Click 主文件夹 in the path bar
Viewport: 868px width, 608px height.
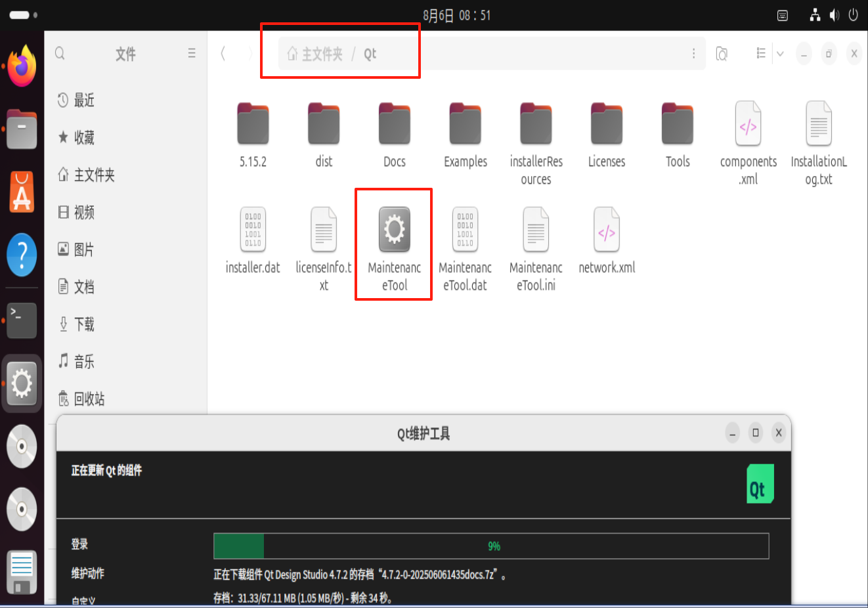click(315, 54)
